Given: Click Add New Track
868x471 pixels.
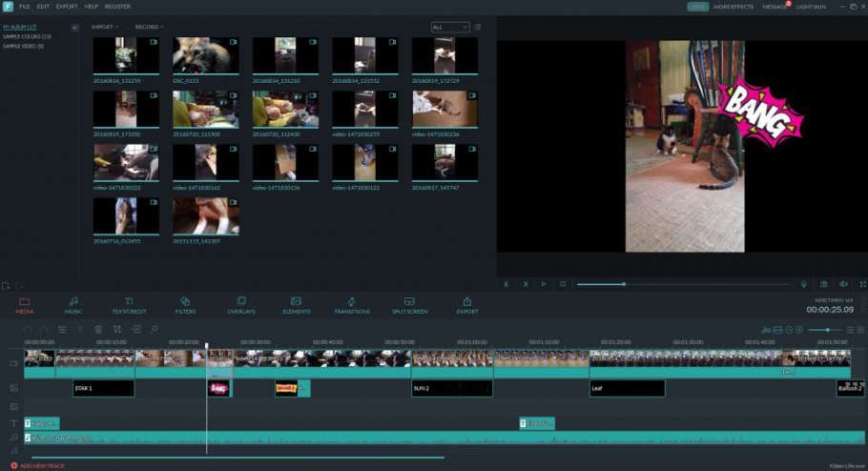Looking at the screenshot, I should click(38, 465).
